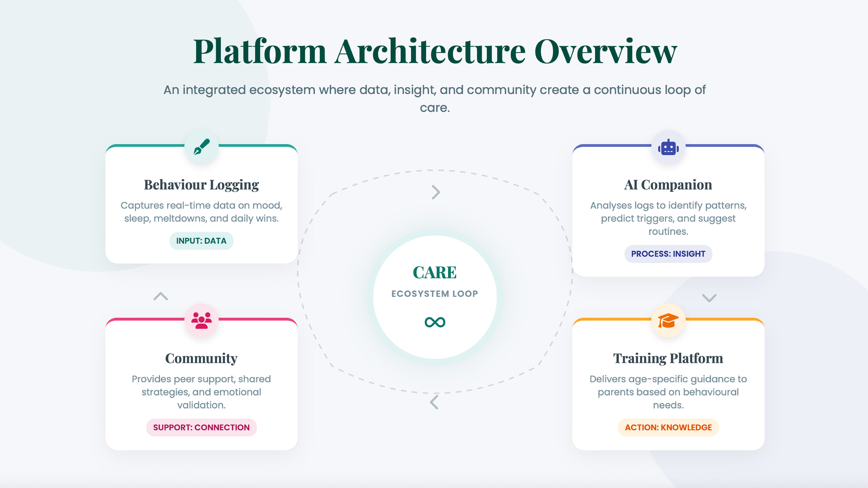Click the Behaviour Logging card title
Viewport: 868px width, 488px height.
point(201,185)
